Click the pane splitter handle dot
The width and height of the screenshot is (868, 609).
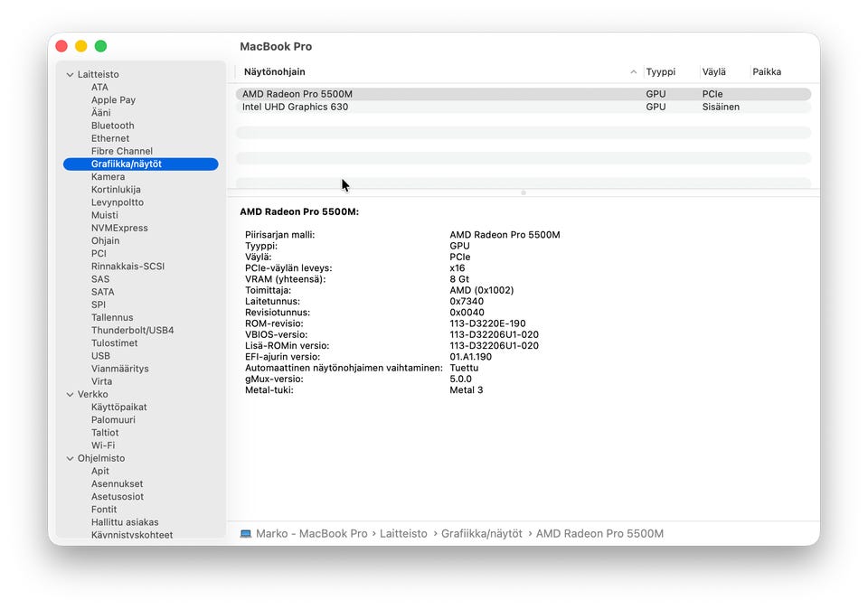(x=524, y=193)
